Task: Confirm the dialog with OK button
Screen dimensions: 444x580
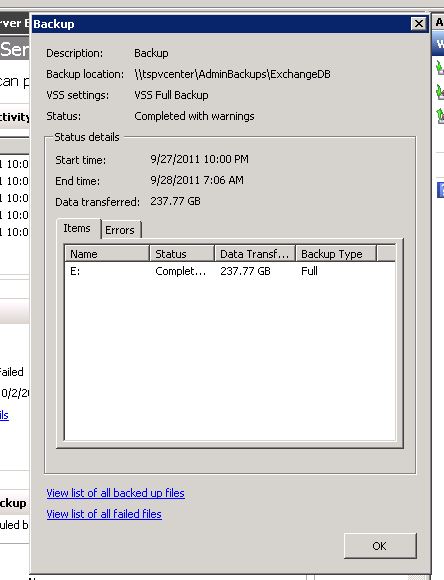Action: [x=380, y=546]
